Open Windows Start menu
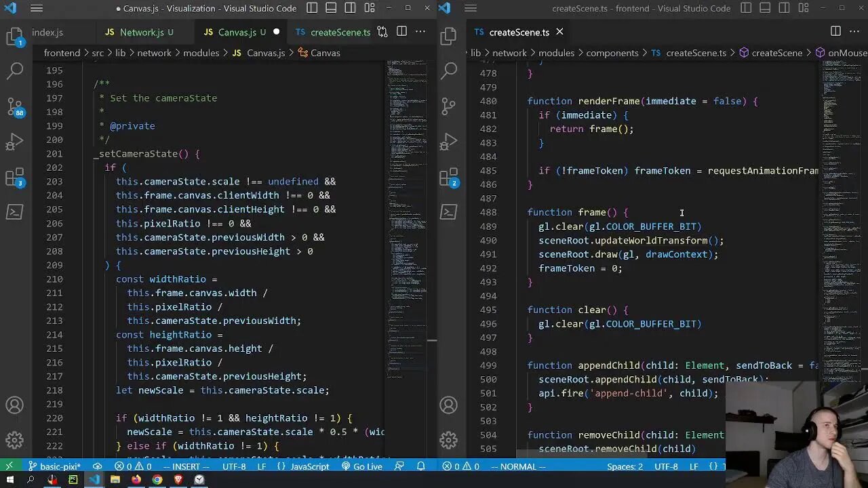Screen dimensions: 868x488 9,480
